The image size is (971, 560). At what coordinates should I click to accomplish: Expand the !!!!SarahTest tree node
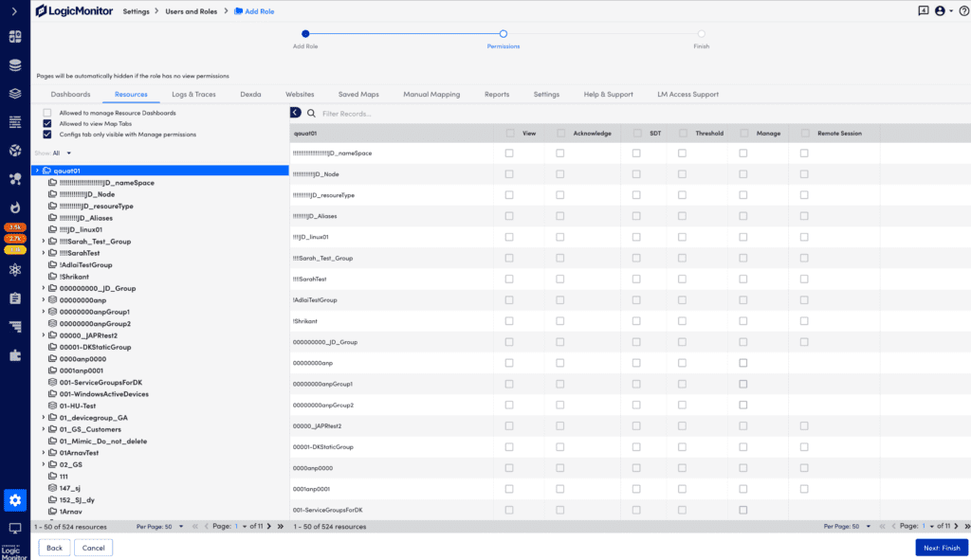coord(44,253)
